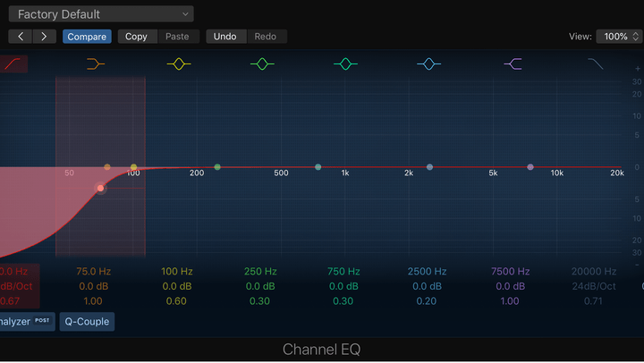Click the 0.0 dB gain under 250 Hz
This screenshot has height=363, width=644.
click(260, 286)
